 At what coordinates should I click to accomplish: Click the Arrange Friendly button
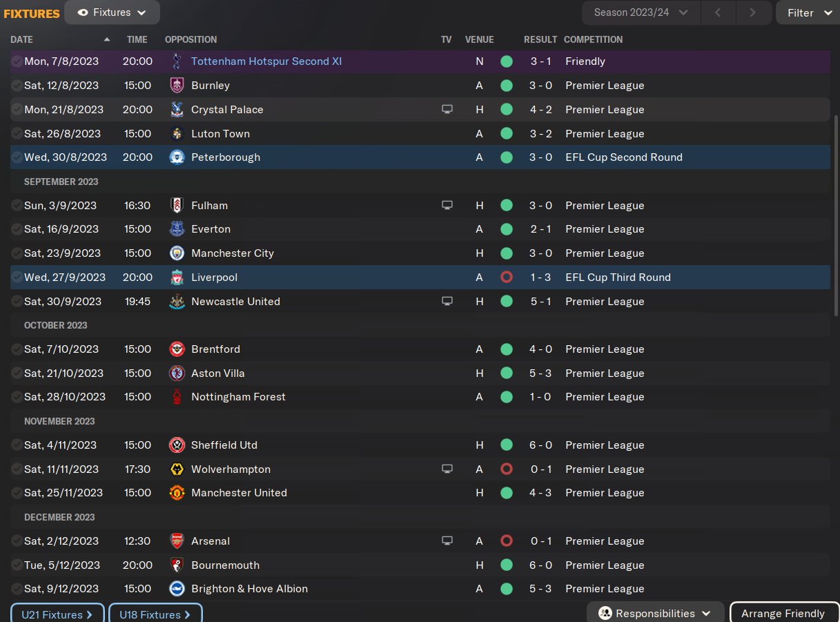click(783, 613)
